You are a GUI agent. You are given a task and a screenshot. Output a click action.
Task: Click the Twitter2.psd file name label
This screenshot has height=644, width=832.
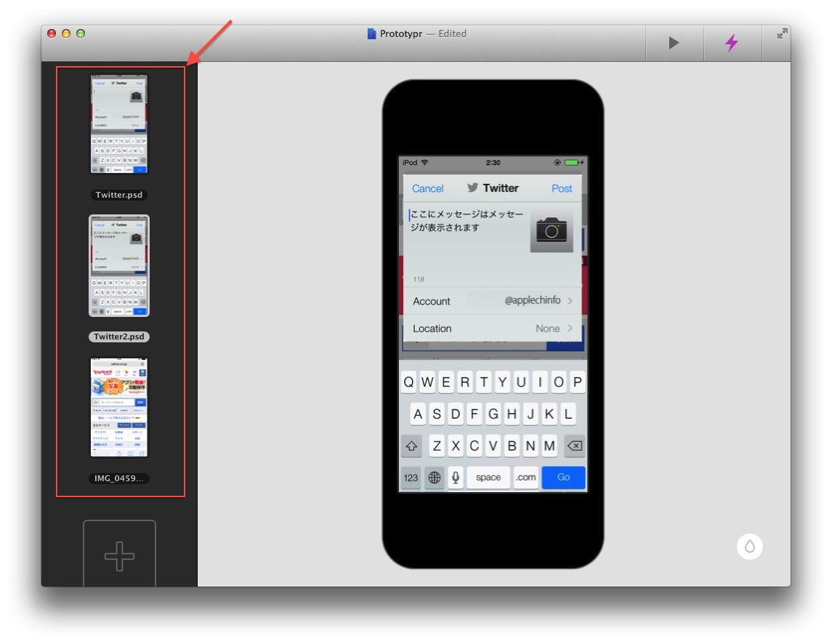pos(119,337)
